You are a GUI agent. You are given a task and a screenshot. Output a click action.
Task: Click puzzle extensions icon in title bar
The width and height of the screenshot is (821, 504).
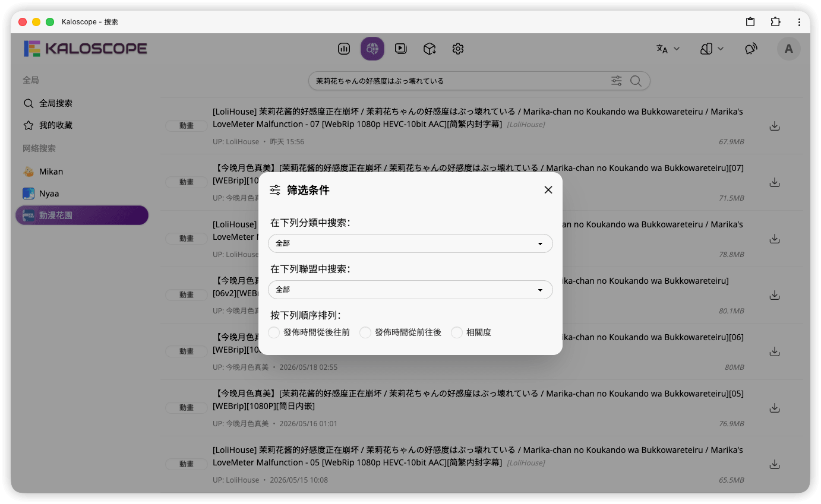pos(775,22)
